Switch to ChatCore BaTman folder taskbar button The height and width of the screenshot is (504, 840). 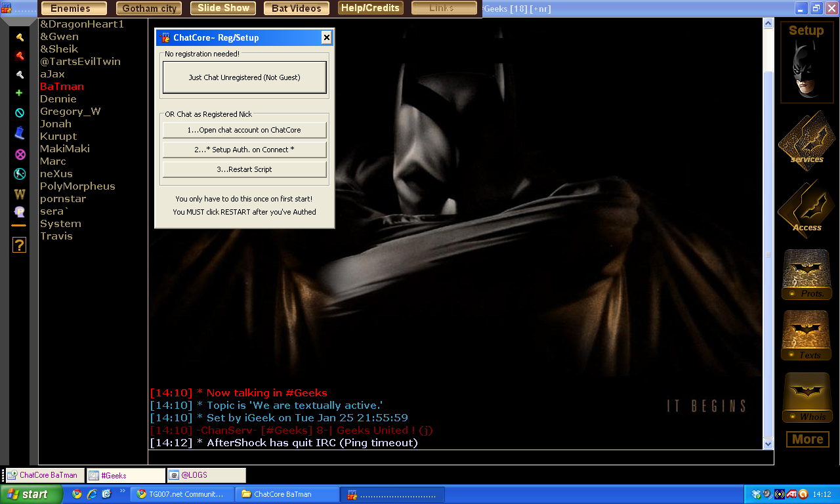(x=287, y=494)
